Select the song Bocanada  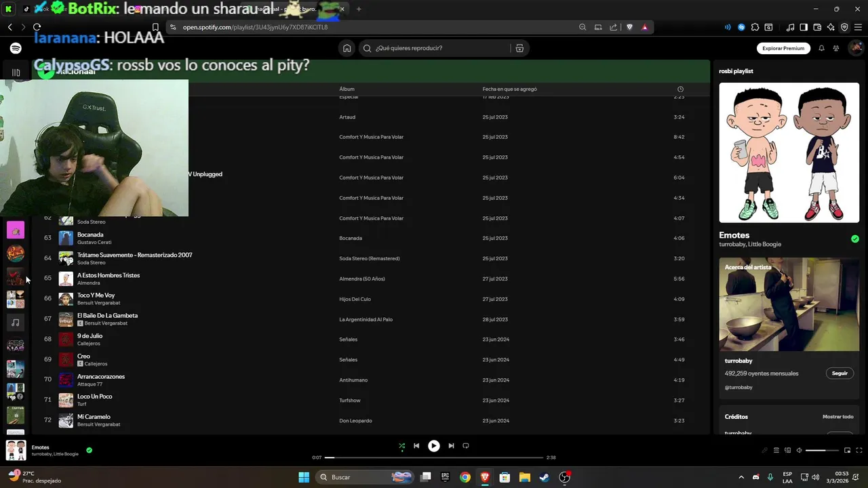[90, 235]
